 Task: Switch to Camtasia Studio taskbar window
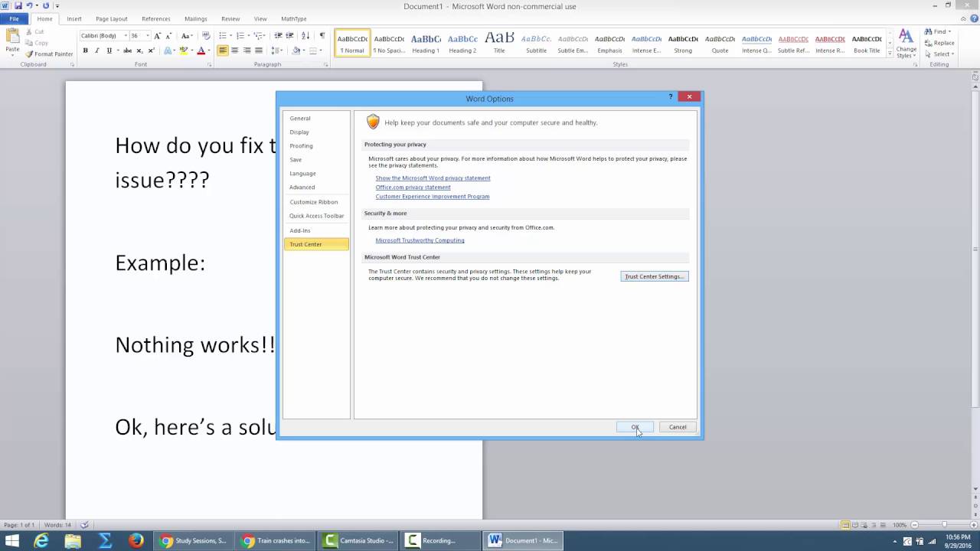pos(358,540)
